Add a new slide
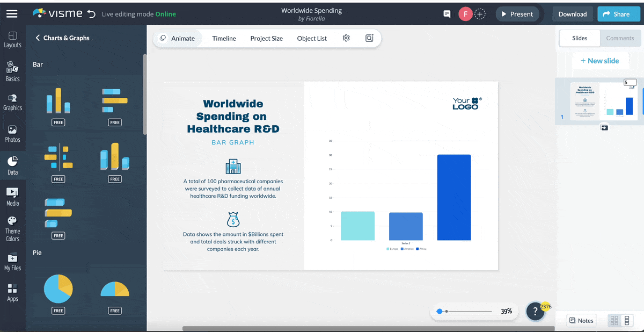Viewport: 644px width, 332px height. (x=599, y=61)
